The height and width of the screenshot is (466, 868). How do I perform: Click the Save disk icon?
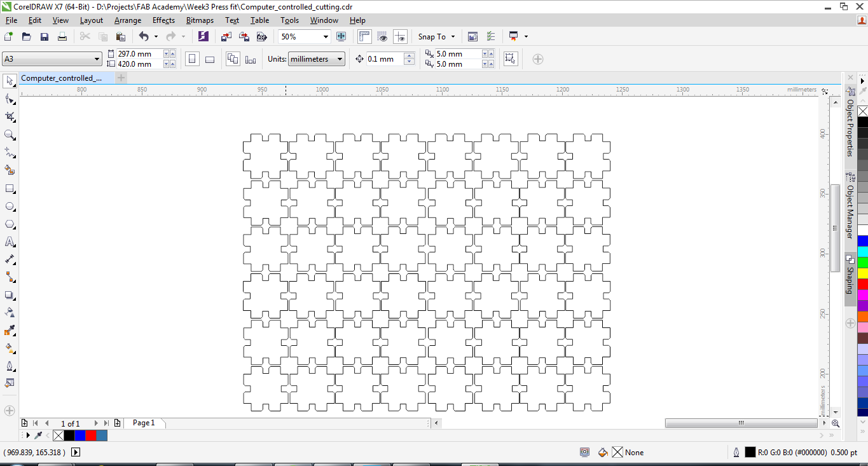tap(45, 37)
